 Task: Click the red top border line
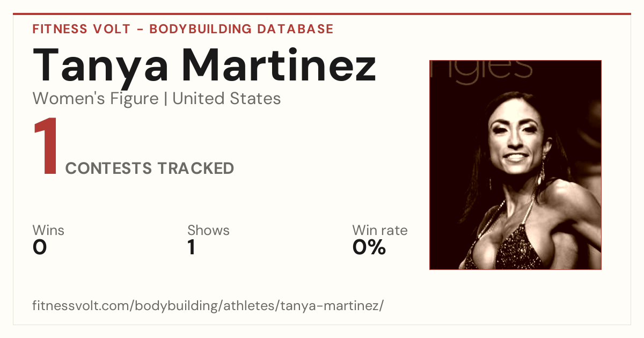pos(322,14)
